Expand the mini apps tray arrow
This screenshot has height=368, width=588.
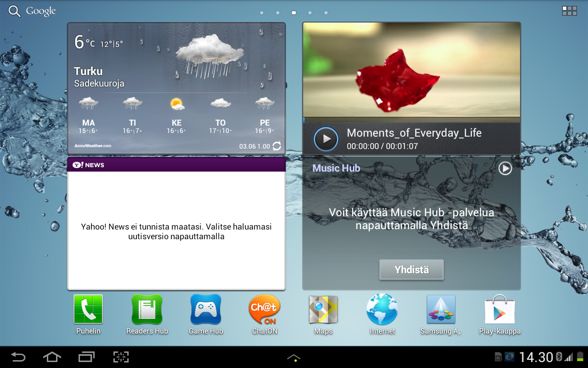pos(294,357)
